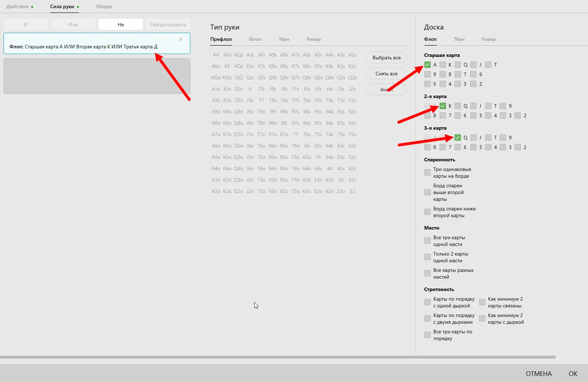Viewport: 588px width, 382px height.
Task: Select the Тёрн tab under Доска
Action: 459,39
